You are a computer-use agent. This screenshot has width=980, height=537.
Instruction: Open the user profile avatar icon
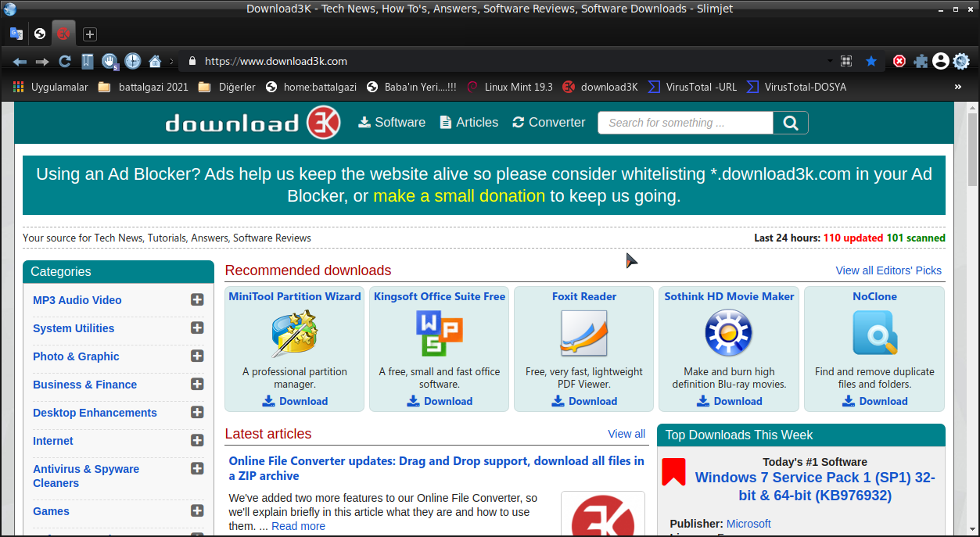point(941,61)
